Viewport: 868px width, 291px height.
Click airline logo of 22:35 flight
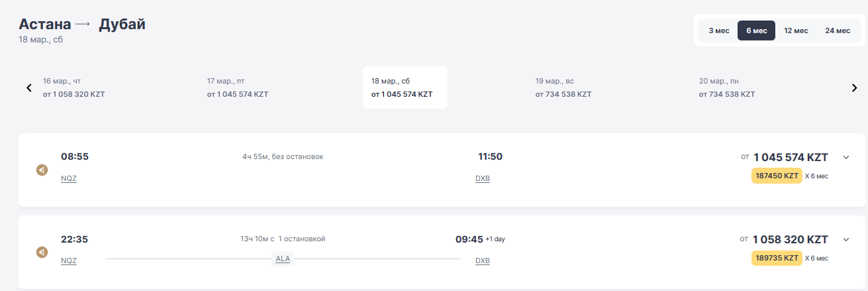point(42,252)
